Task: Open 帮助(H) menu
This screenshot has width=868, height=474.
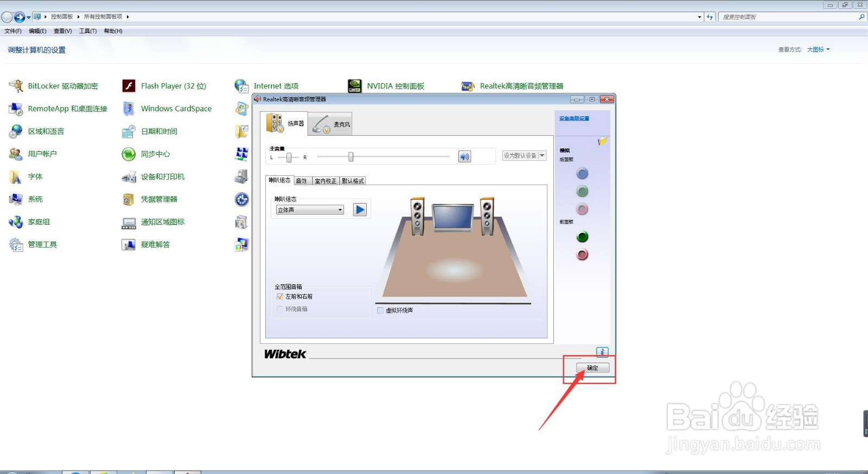Action: (113, 31)
